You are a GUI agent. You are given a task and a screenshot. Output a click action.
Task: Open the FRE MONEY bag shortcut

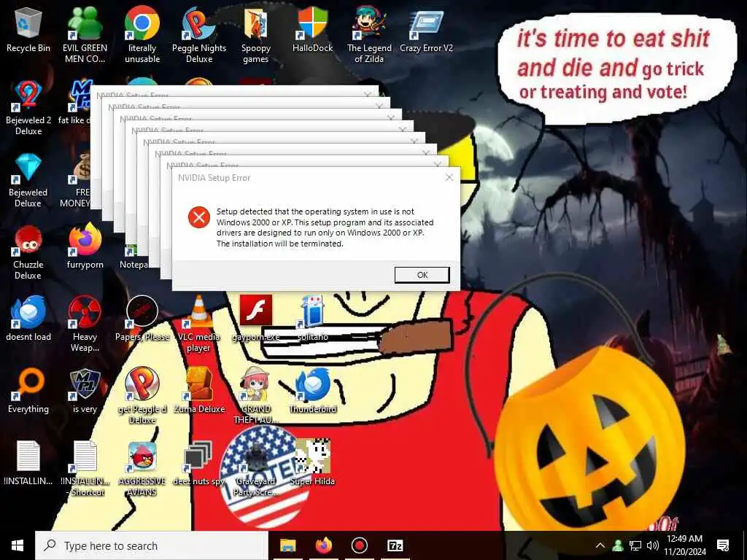point(80,180)
